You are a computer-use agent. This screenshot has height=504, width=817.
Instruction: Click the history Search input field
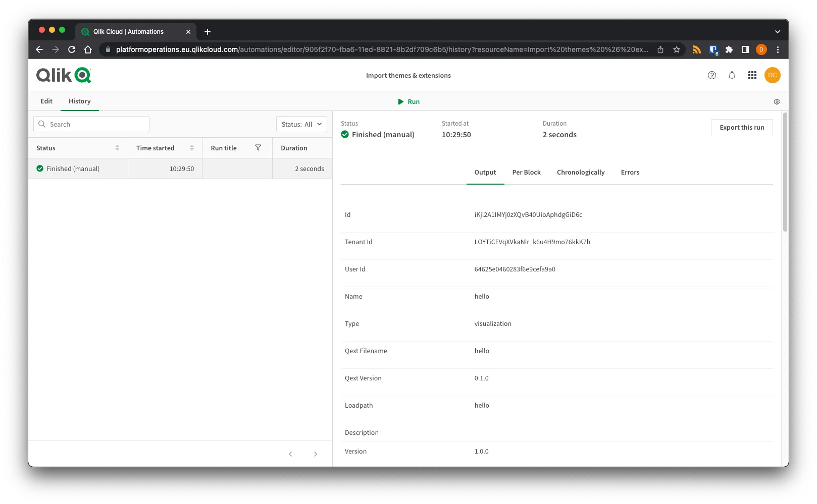point(91,124)
